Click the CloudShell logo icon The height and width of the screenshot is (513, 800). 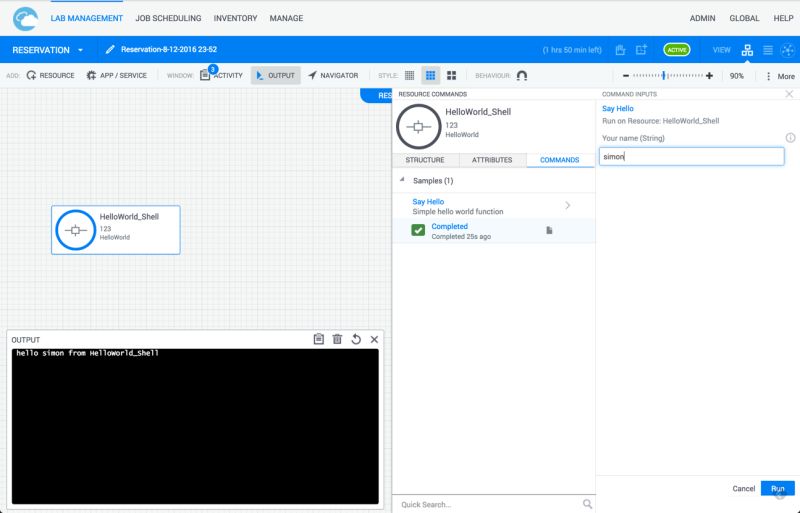(25, 19)
